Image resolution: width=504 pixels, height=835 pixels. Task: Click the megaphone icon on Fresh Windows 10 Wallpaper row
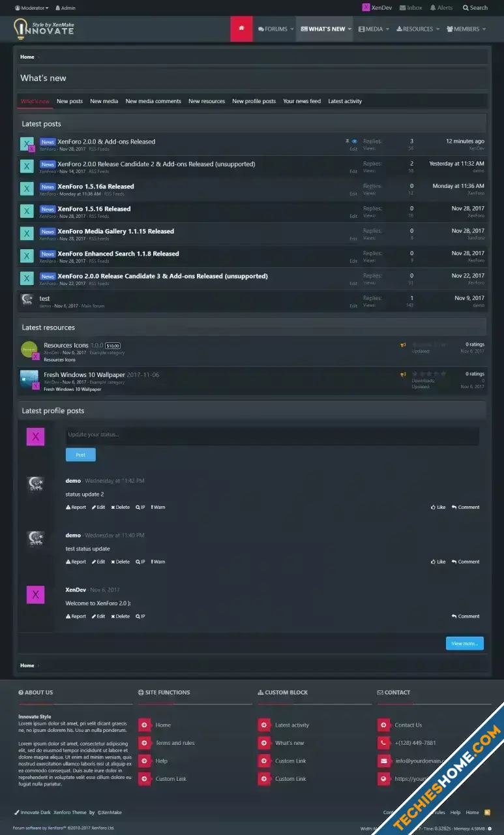(x=404, y=374)
